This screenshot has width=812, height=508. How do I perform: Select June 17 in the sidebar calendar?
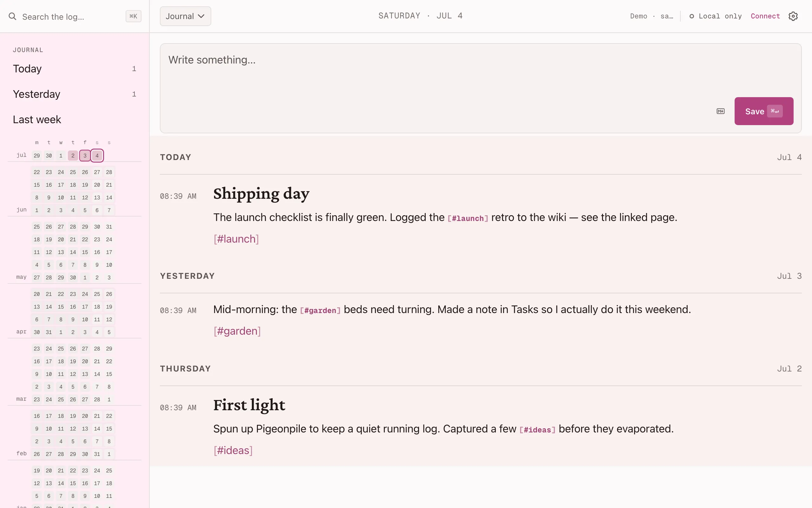click(61, 185)
